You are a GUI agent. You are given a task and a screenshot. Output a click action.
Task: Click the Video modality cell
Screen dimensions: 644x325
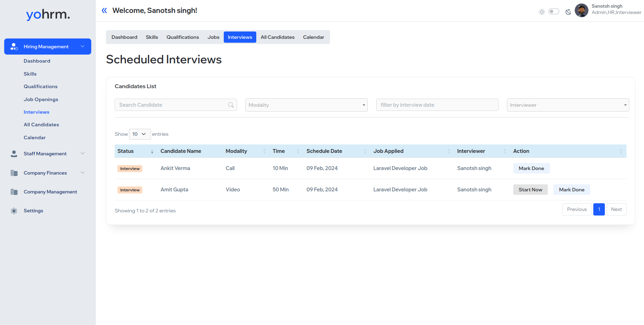point(233,190)
